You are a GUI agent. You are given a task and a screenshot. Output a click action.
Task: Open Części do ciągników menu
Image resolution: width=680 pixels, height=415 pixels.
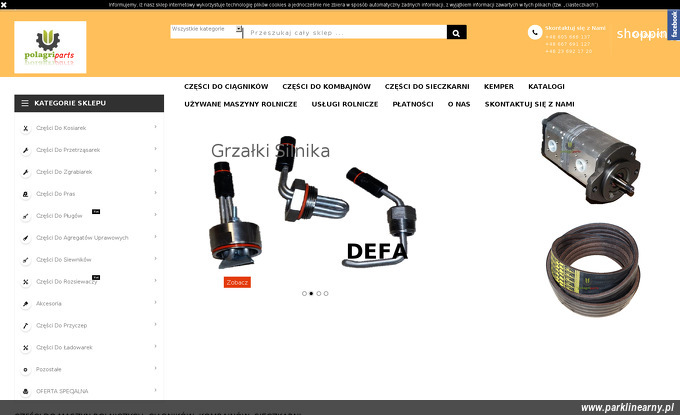(226, 87)
